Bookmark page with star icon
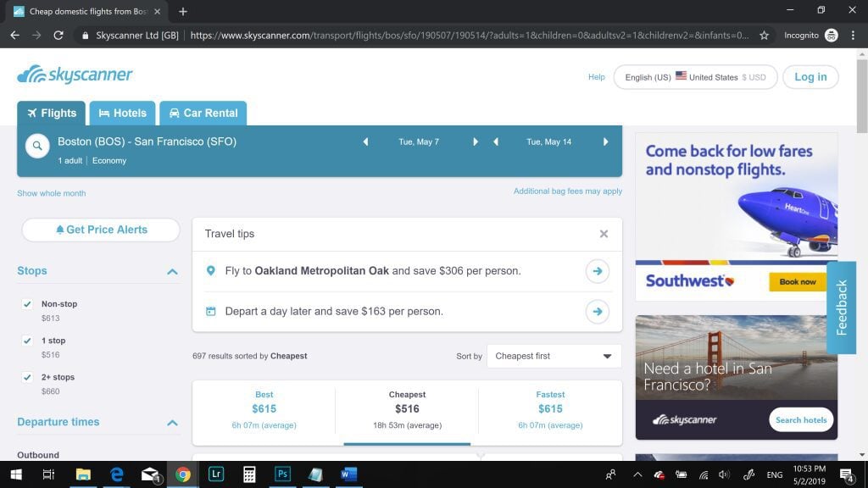This screenshot has width=868, height=488. tap(764, 35)
